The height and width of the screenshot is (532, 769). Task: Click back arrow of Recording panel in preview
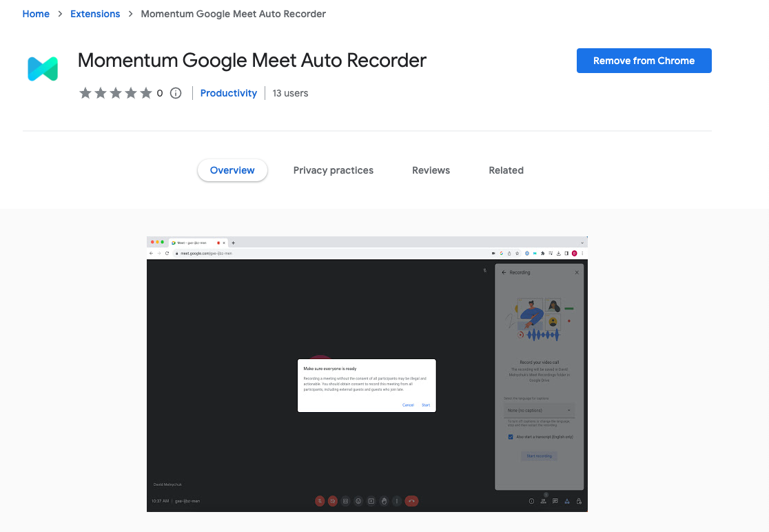point(504,273)
